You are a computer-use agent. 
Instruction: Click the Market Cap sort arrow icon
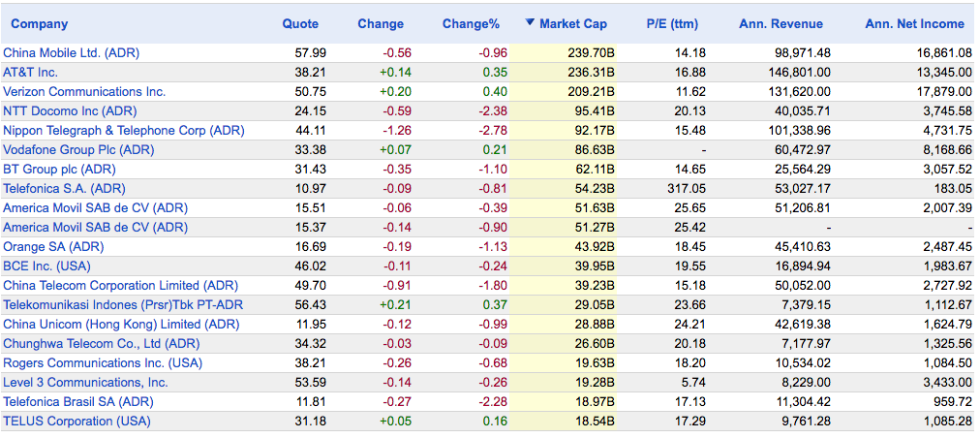pyautogui.click(x=530, y=23)
